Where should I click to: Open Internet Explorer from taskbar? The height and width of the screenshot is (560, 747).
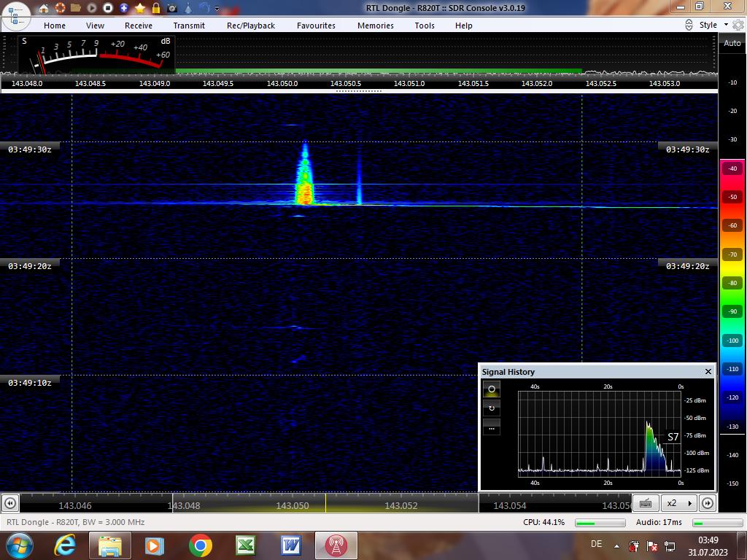click(65, 545)
